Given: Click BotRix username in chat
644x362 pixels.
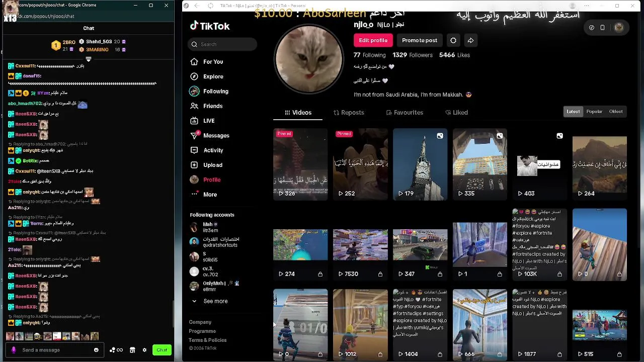Looking at the screenshot, I should coord(30,161).
